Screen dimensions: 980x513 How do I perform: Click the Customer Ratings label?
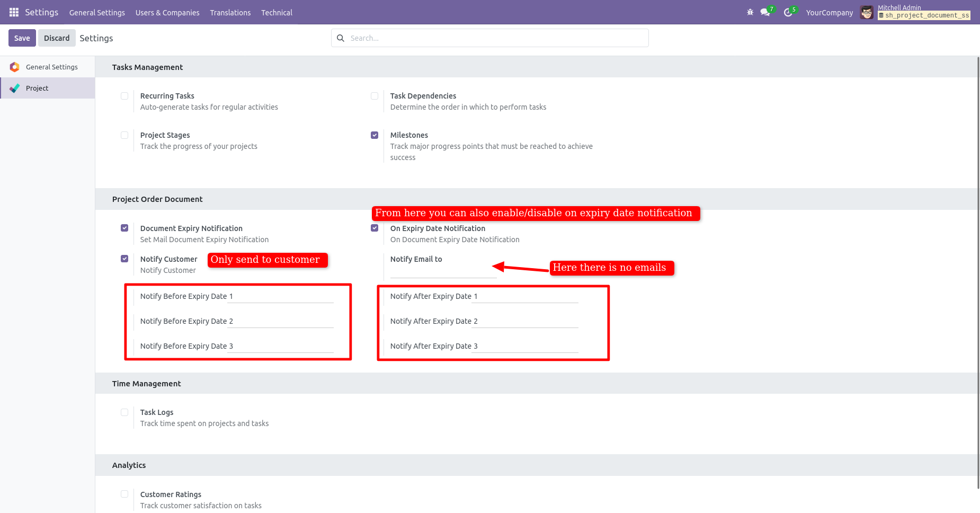pos(171,494)
